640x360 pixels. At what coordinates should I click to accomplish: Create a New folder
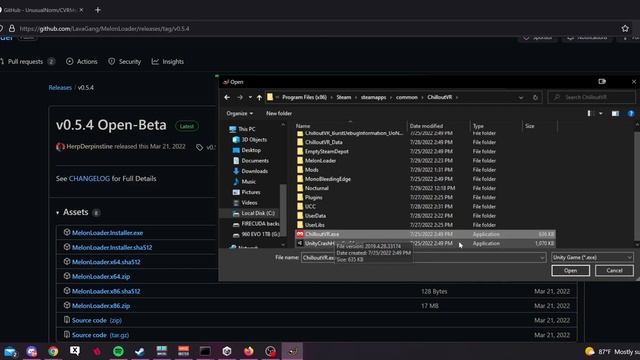pyautogui.click(x=279, y=113)
